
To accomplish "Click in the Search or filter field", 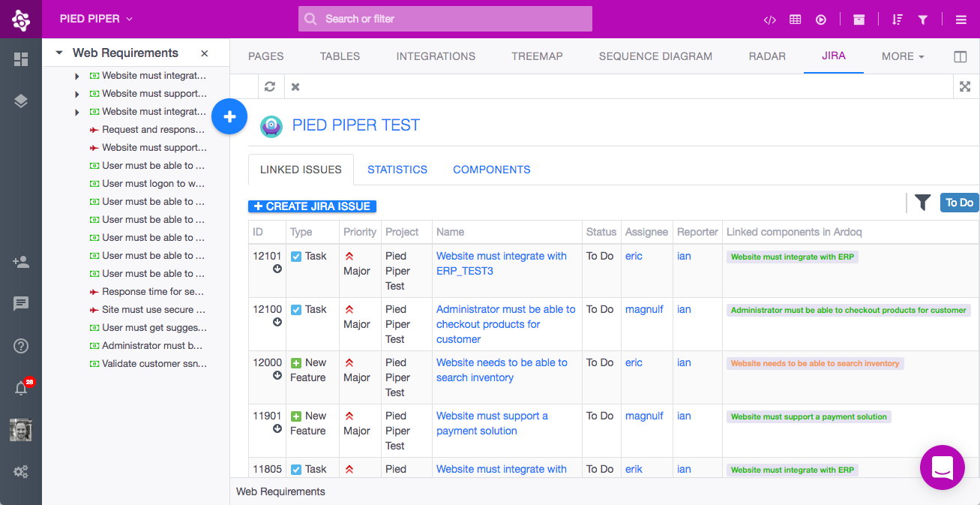I will click(x=445, y=19).
